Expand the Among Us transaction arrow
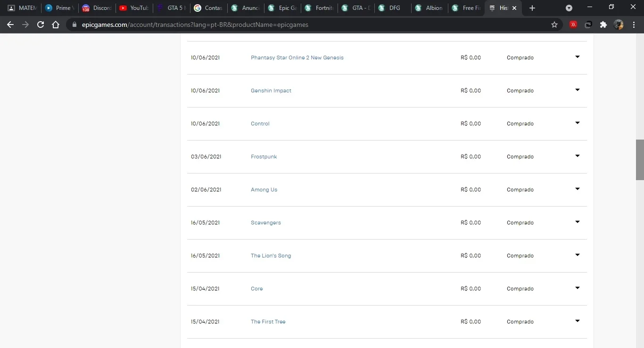 click(578, 189)
